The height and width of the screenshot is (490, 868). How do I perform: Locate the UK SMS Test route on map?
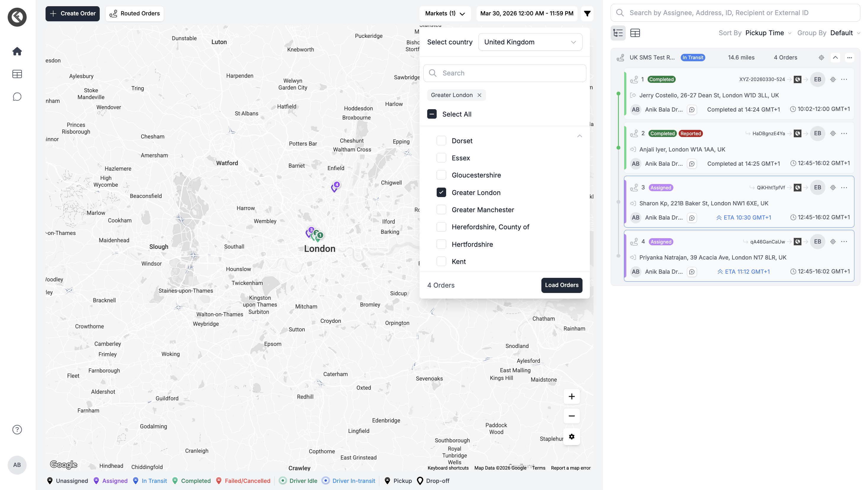[x=821, y=58]
